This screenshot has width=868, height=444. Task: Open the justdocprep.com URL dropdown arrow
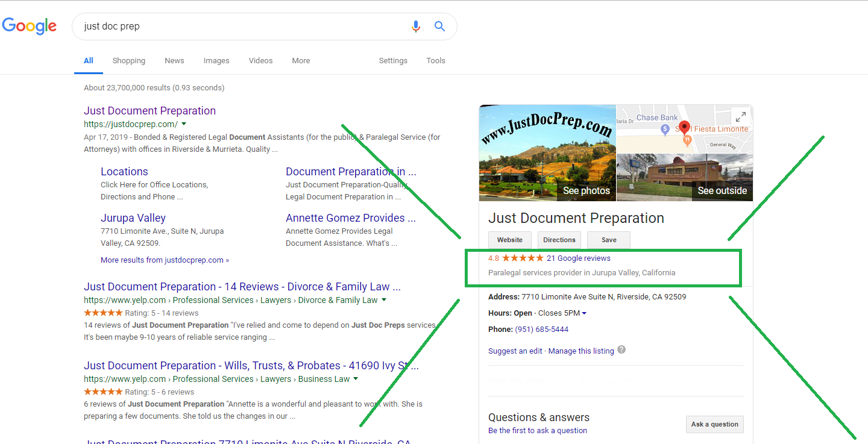(x=183, y=125)
